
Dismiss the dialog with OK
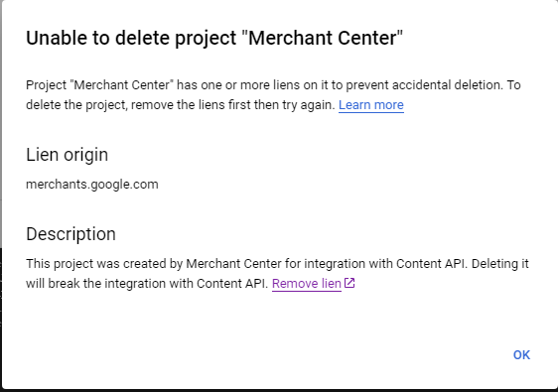click(521, 354)
